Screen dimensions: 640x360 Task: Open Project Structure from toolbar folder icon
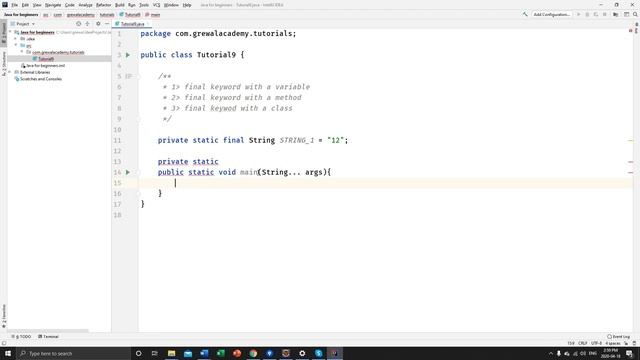pyautogui.click(x=616, y=14)
